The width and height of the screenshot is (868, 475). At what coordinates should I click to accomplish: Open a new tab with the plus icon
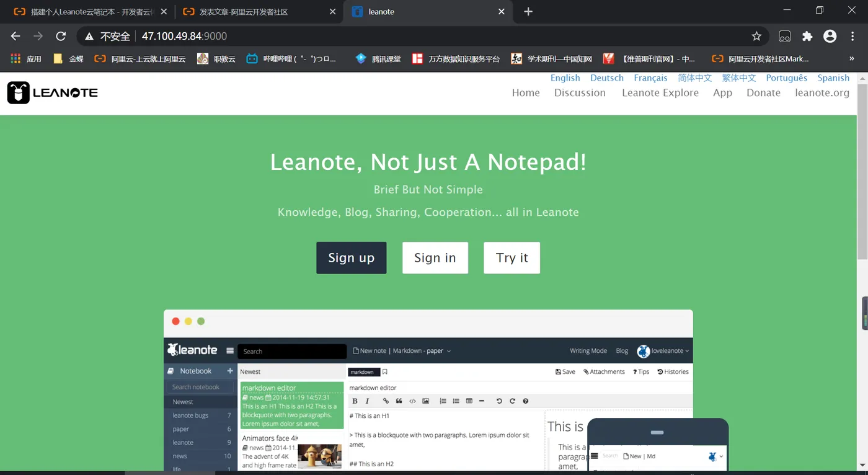pos(528,12)
